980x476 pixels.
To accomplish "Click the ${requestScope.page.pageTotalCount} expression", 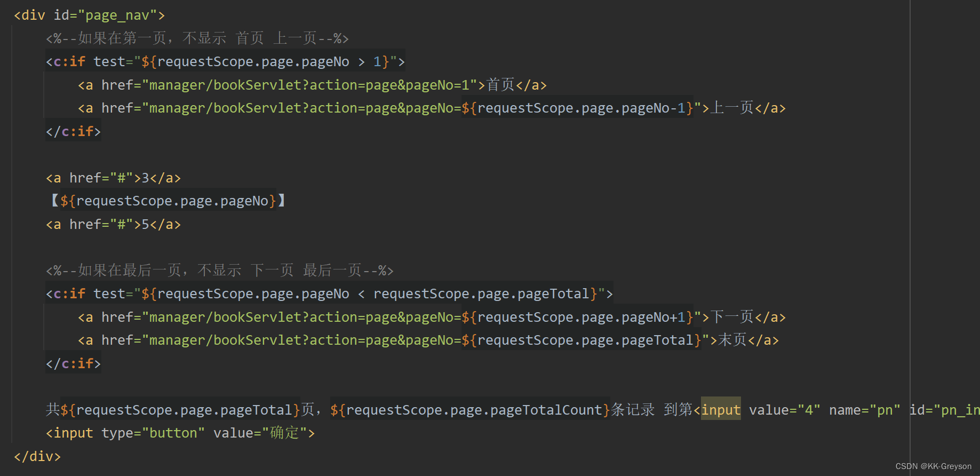I will click(x=470, y=410).
